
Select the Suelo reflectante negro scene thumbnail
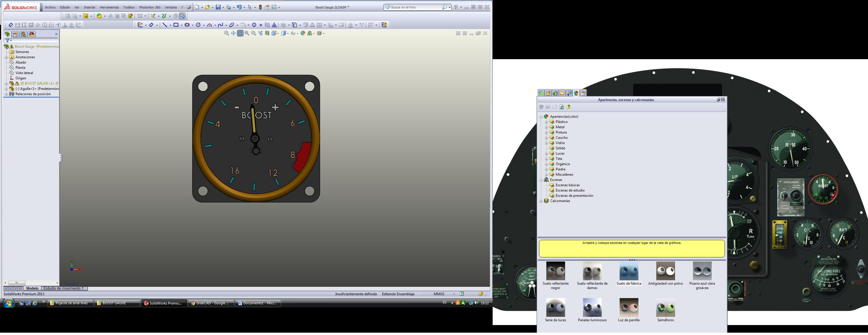tap(556, 271)
